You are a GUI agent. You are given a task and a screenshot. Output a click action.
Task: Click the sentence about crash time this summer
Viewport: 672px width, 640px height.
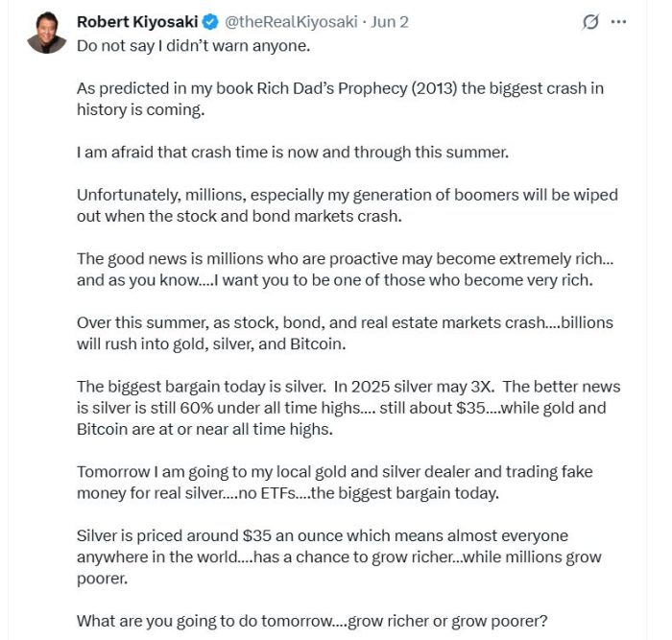(293, 153)
